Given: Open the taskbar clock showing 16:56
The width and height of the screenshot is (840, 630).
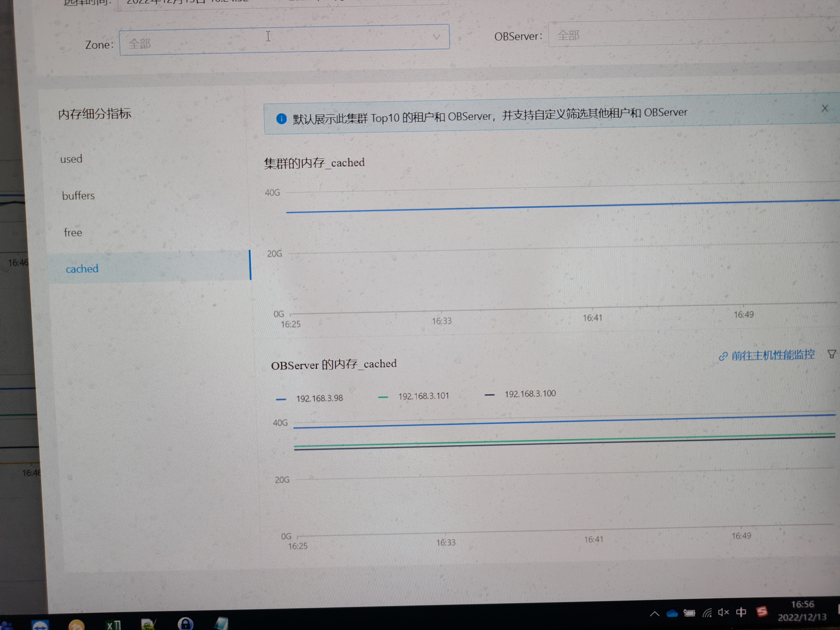Looking at the screenshot, I should click(x=802, y=610).
